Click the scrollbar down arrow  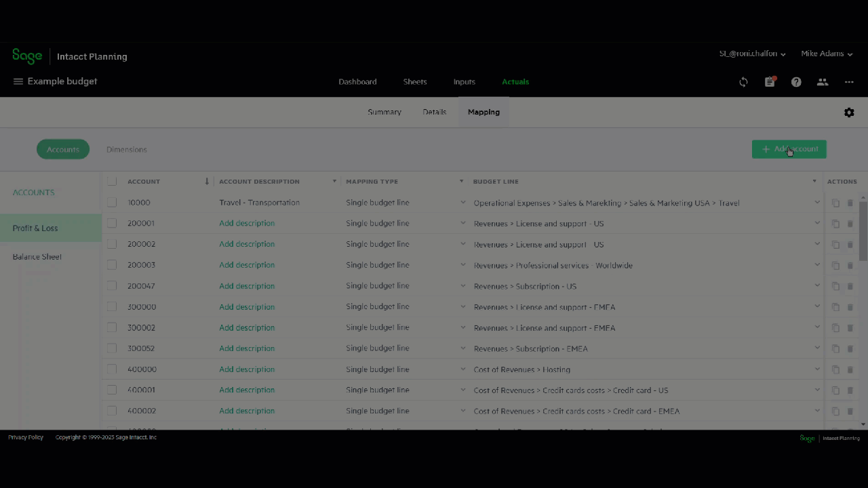tap(863, 424)
